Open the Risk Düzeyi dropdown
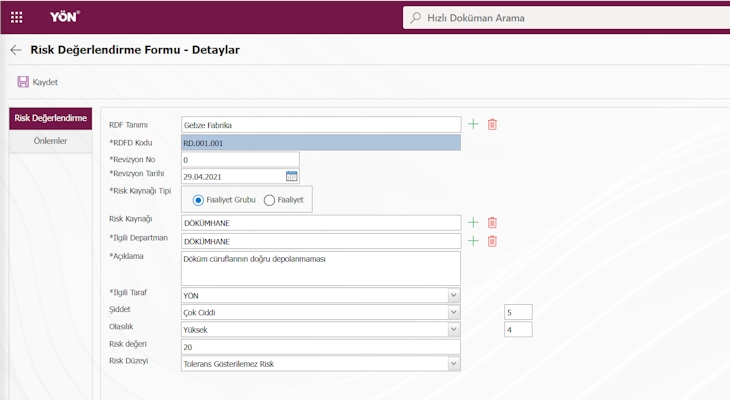The width and height of the screenshot is (730, 400). click(x=453, y=363)
